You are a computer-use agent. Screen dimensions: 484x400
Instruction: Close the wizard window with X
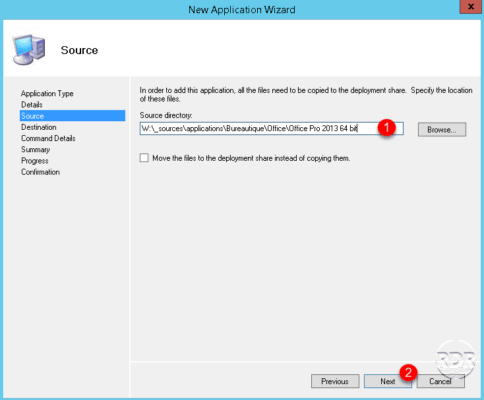(x=471, y=7)
